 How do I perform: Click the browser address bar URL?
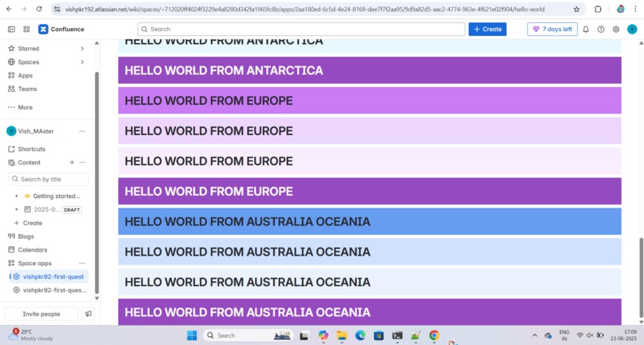point(304,9)
